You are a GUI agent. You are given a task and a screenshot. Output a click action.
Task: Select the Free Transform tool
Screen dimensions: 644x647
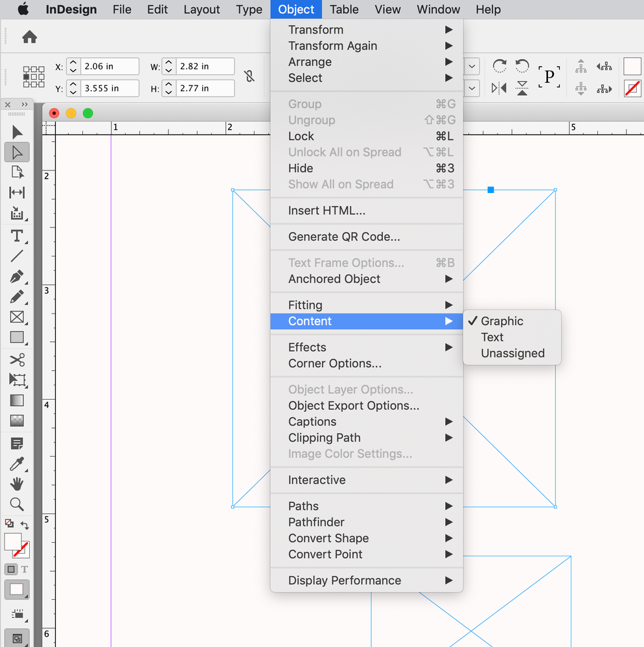coord(17,380)
